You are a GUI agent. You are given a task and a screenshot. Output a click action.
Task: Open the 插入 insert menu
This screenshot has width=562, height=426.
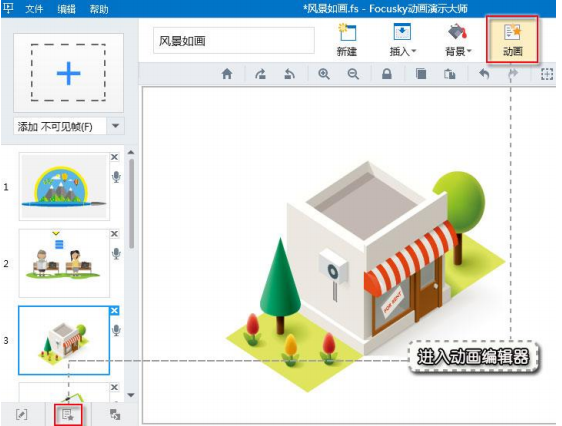click(x=403, y=40)
